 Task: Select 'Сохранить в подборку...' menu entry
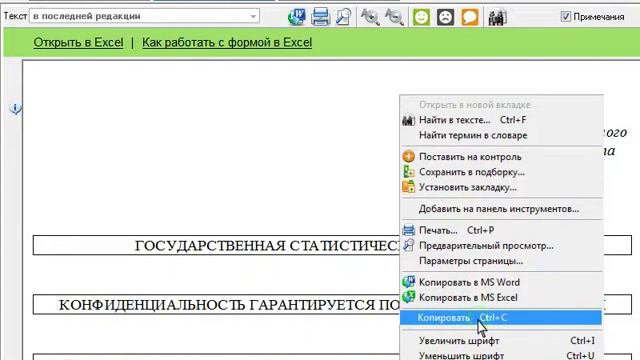point(501,172)
